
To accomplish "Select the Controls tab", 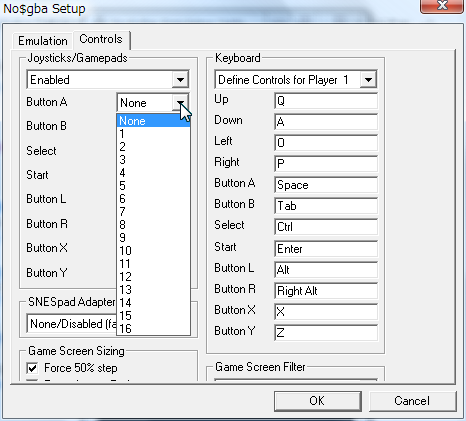I will (x=101, y=39).
